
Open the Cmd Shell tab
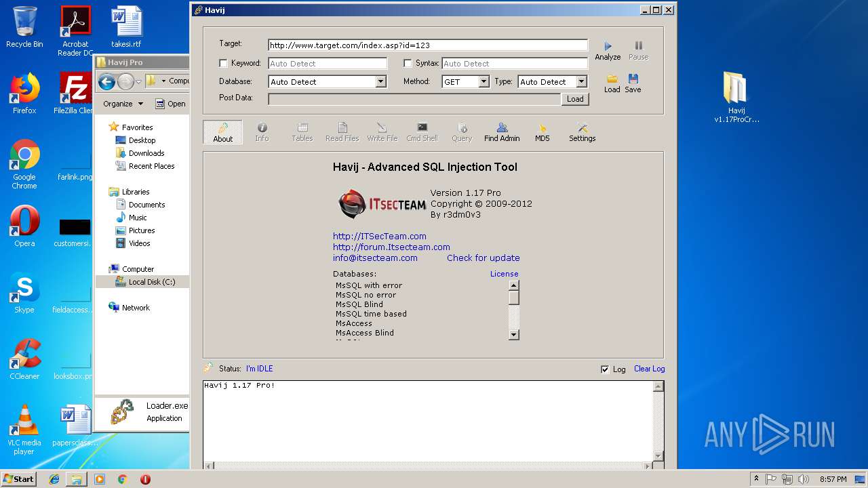click(x=422, y=132)
